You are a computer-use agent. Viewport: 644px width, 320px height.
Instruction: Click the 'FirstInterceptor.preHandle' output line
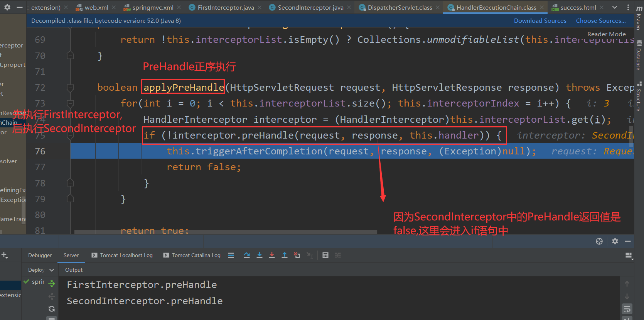click(x=142, y=285)
